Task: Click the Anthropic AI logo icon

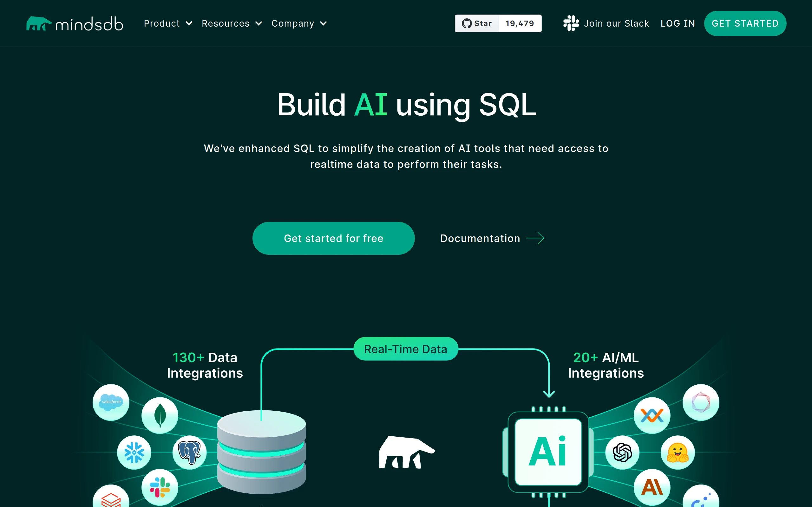Action: (652, 487)
